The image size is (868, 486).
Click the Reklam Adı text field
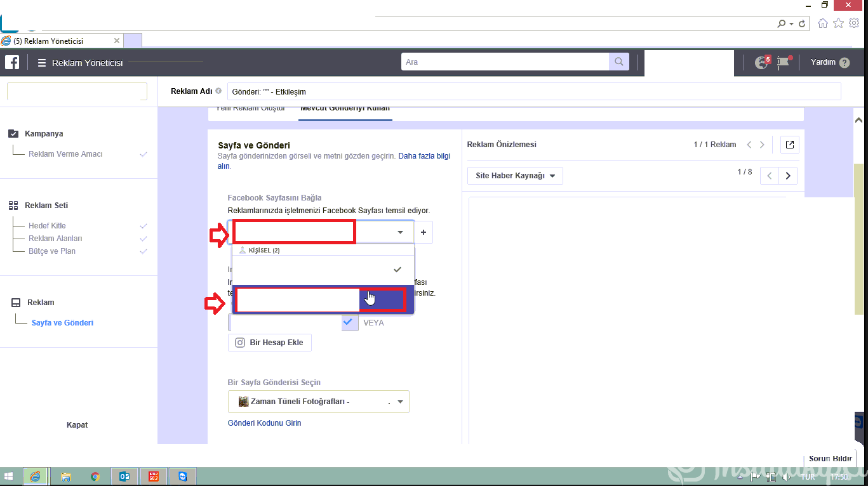tap(534, 91)
